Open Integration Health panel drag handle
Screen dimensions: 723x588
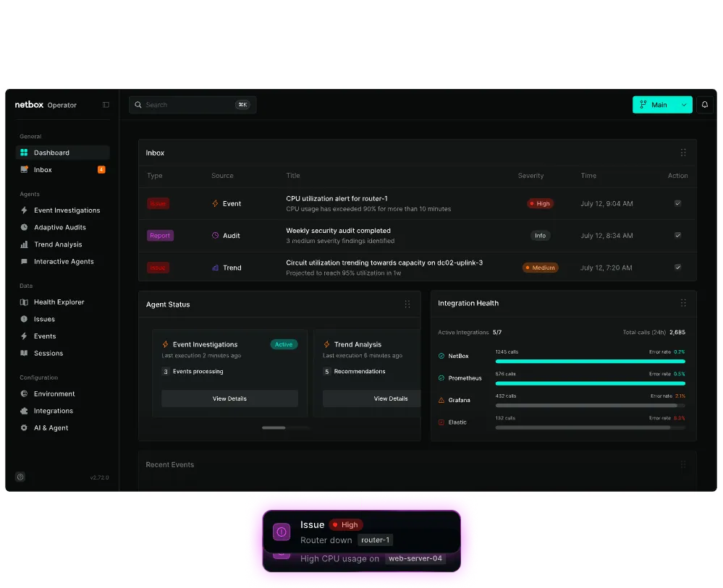pyautogui.click(x=683, y=303)
